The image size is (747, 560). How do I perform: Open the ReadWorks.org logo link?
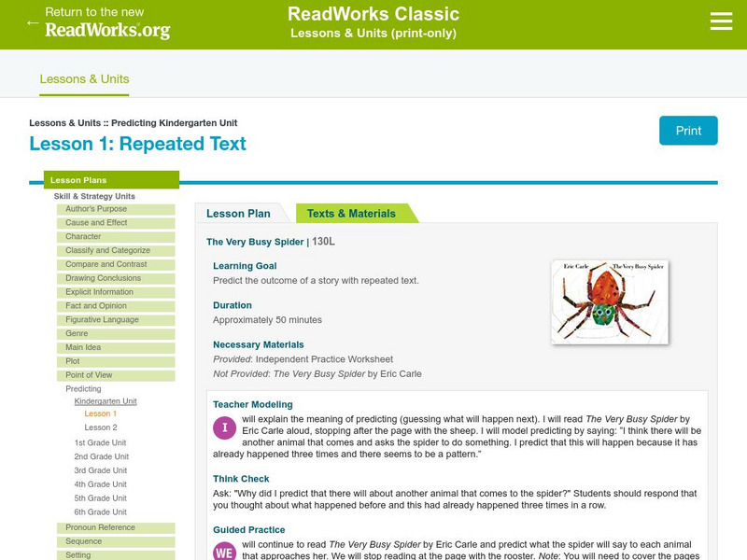[107, 30]
